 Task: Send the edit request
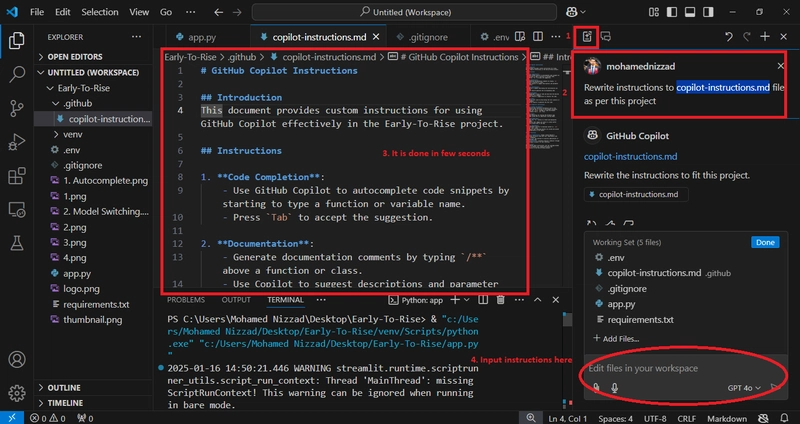[774, 388]
